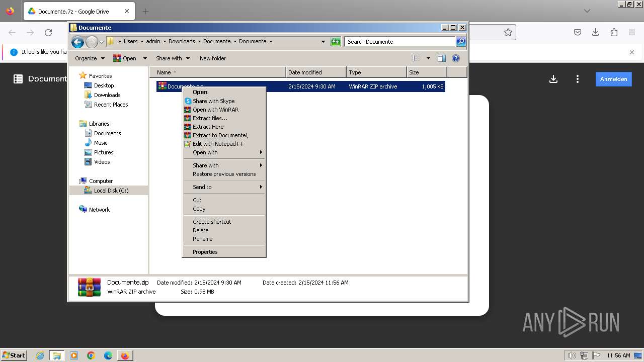Click Firefox extensions puzzle icon
Viewport: 644px width, 362px height.
[x=614, y=32]
